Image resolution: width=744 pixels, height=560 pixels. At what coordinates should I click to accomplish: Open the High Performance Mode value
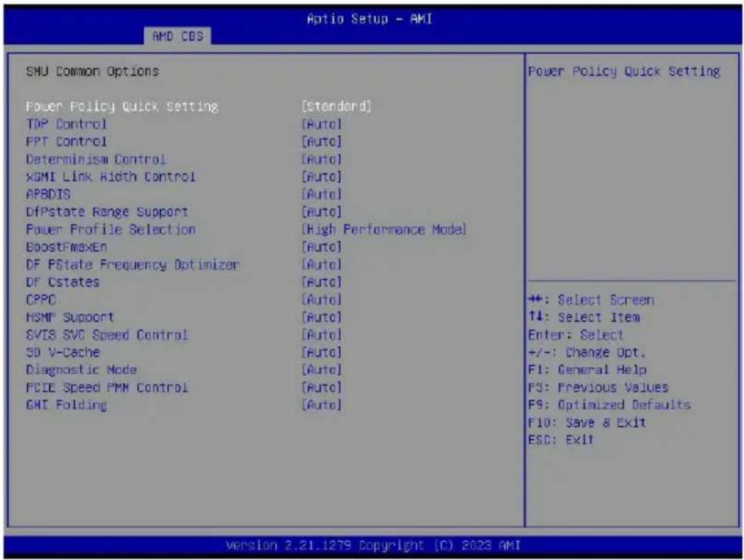click(x=384, y=229)
